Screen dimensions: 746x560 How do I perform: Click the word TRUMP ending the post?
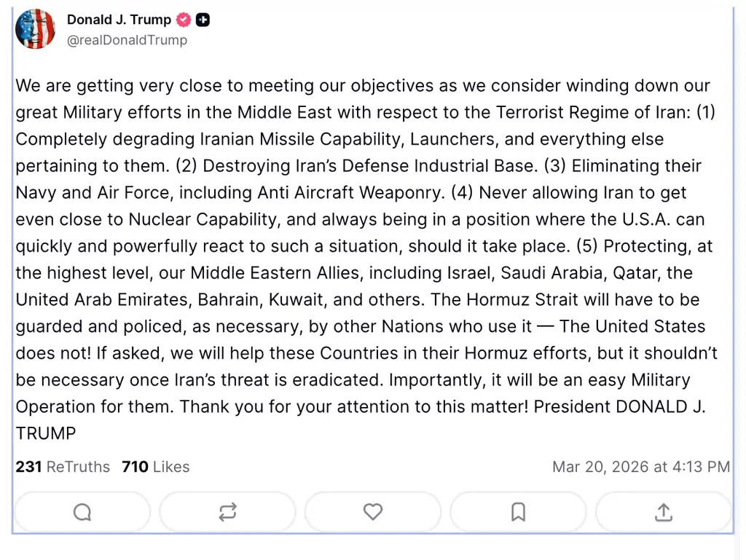click(46, 434)
